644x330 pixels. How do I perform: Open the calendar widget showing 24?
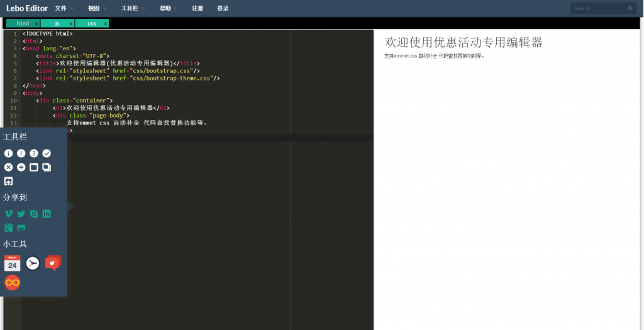coord(12,263)
